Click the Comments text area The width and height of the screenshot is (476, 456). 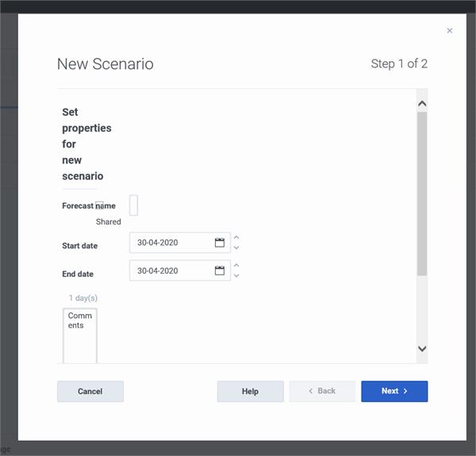[x=80, y=335]
